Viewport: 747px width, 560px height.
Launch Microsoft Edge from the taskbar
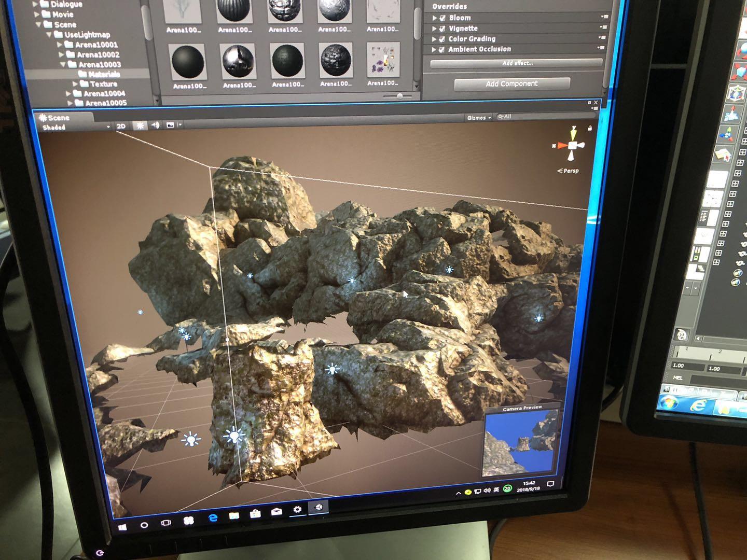213,518
